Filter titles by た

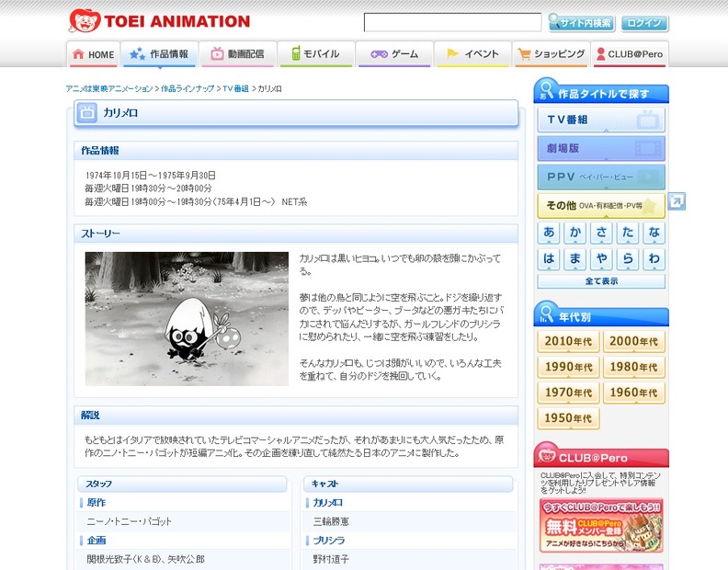click(628, 233)
